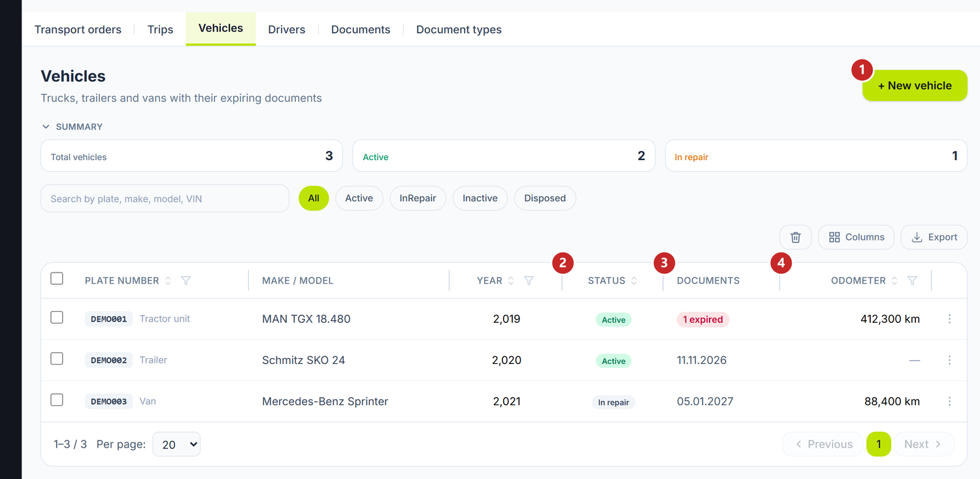This screenshot has height=479, width=980.
Task: Filter vehicles by InRepair chip
Action: 418,198
